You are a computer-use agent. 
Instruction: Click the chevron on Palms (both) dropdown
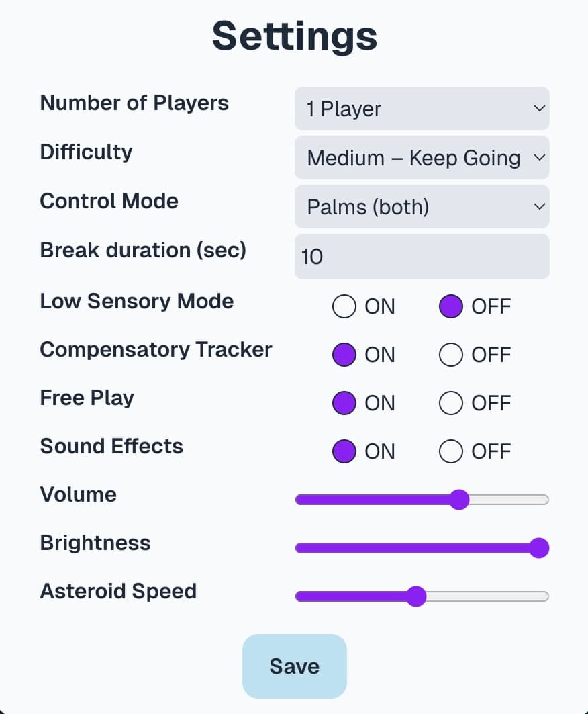click(539, 207)
